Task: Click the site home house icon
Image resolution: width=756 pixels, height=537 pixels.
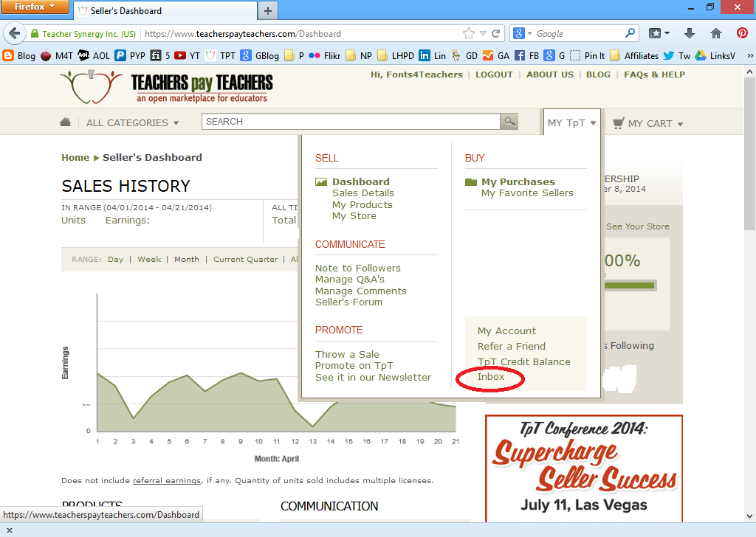Action: pyautogui.click(x=65, y=122)
